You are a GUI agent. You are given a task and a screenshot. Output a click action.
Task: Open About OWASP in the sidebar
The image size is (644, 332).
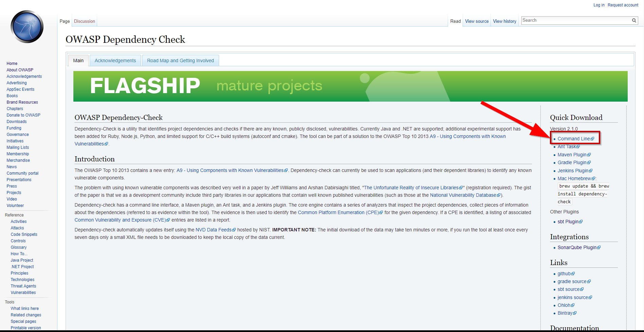(x=20, y=70)
